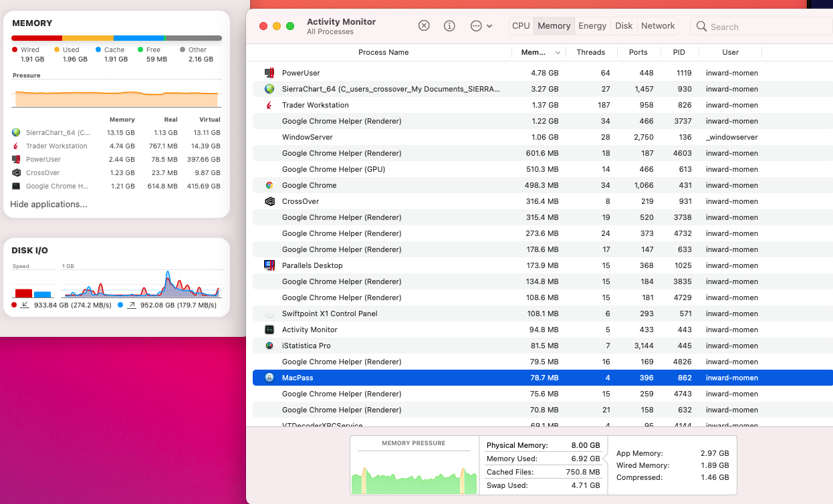The image size is (833, 504).
Task: Select the VTDecoderXPCService row
Action: (542, 424)
